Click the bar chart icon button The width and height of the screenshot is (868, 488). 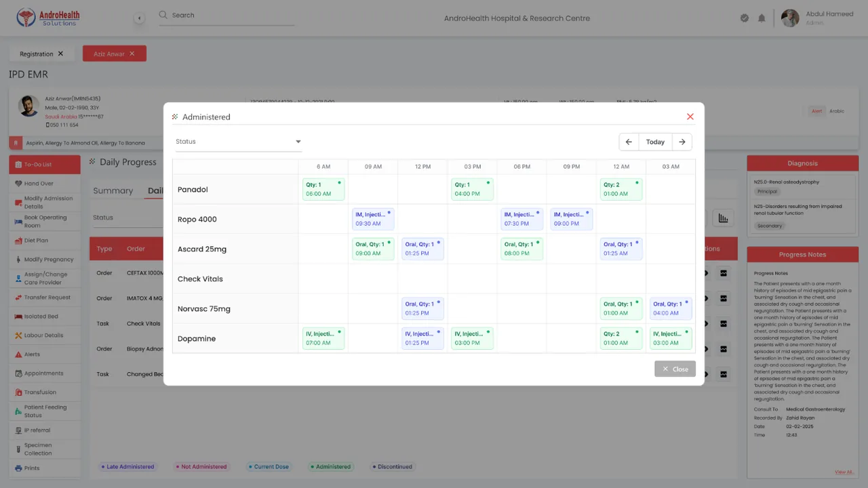723,218
